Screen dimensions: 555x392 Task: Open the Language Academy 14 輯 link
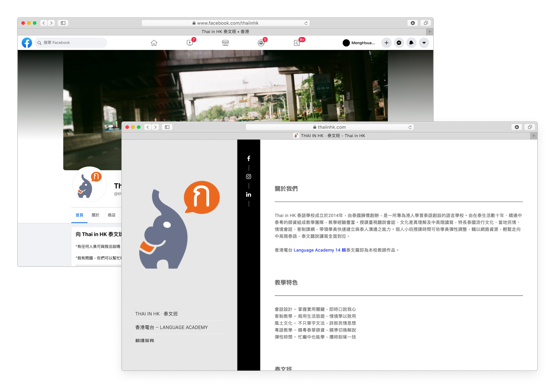pyautogui.click(x=319, y=250)
